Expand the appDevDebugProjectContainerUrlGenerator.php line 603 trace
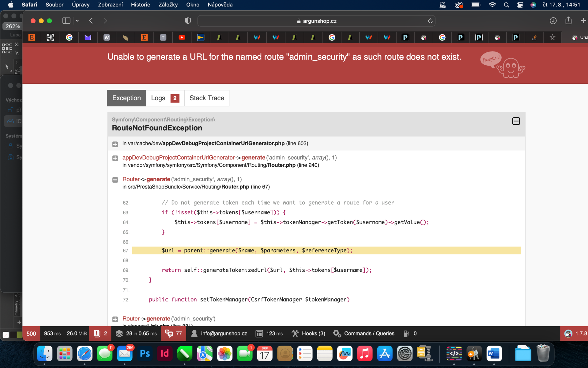Viewport: 588px width, 368px height. [x=115, y=144]
